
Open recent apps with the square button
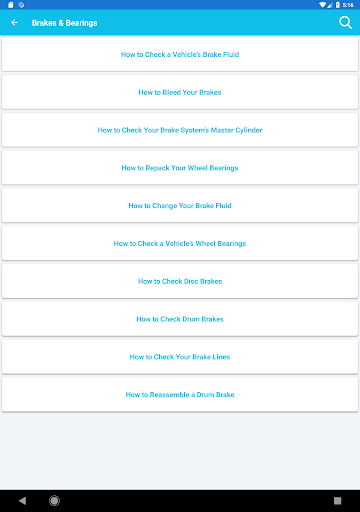(337, 501)
